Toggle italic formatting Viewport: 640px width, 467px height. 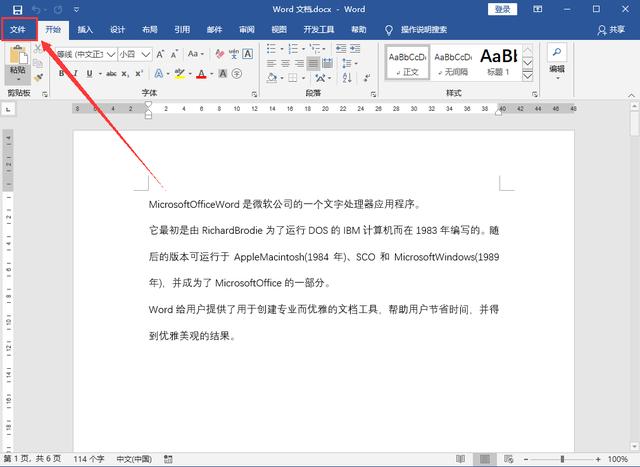click(x=76, y=73)
